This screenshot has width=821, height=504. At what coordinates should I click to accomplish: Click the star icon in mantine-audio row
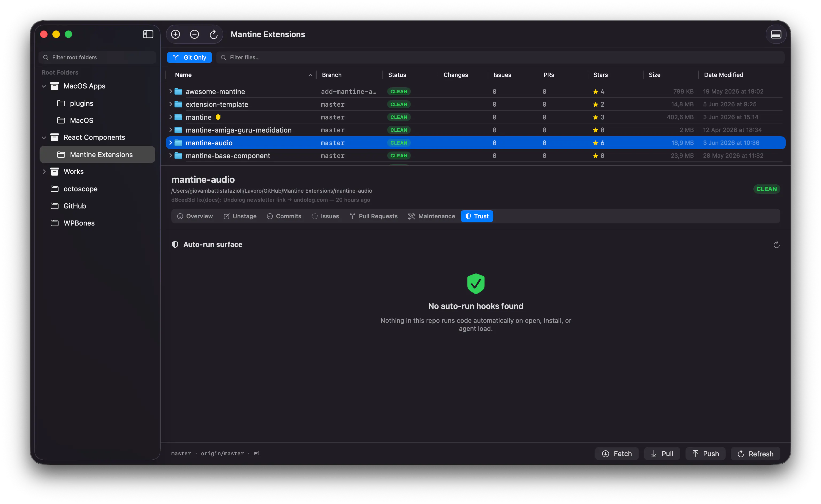point(595,143)
